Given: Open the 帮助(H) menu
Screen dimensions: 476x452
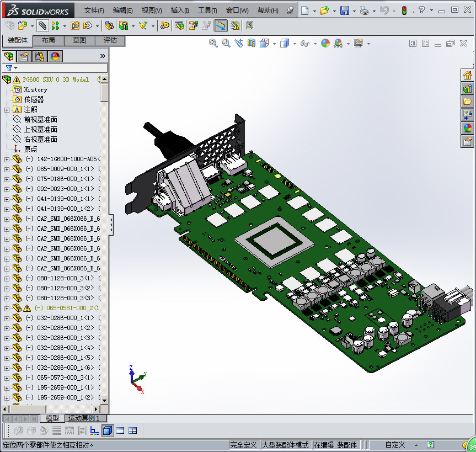Looking at the screenshot, I should pyautogui.click(x=268, y=10).
